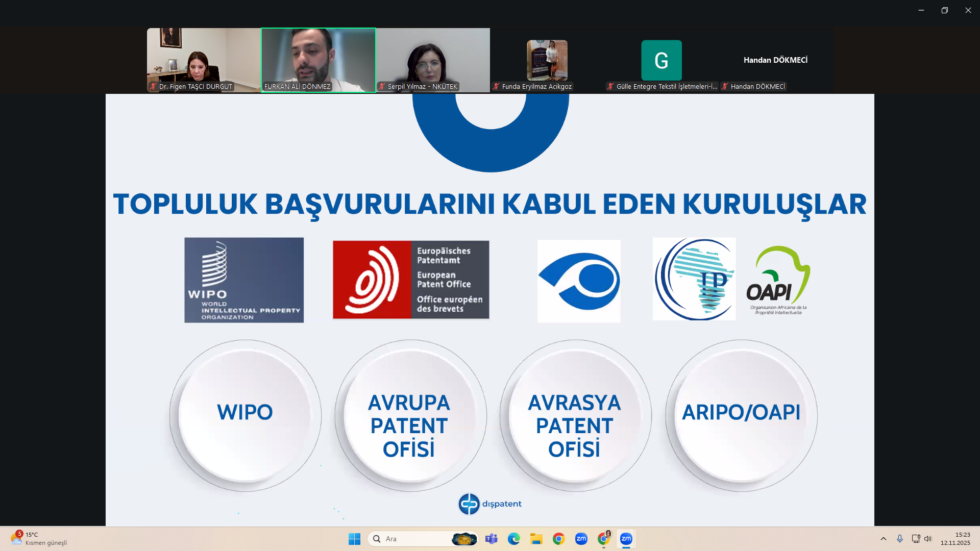Click Funda Eryilmaz Acikgoz participant tile
The width and height of the screenshot is (980, 551).
[x=547, y=60]
